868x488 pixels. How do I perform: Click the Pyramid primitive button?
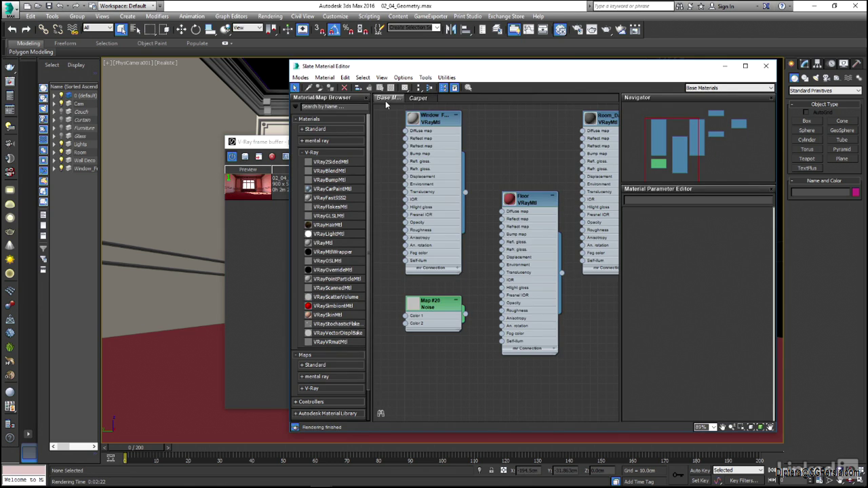pyautogui.click(x=842, y=149)
